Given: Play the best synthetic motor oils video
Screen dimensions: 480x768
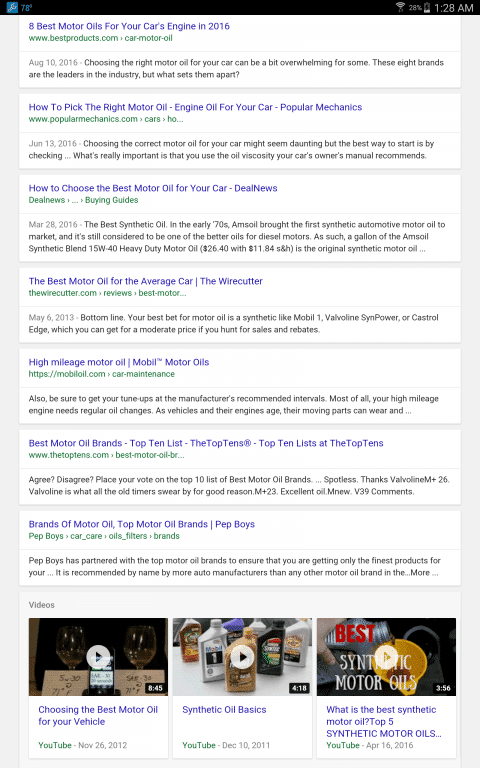Looking at the screenshot, I should click(x=386, y=656).
